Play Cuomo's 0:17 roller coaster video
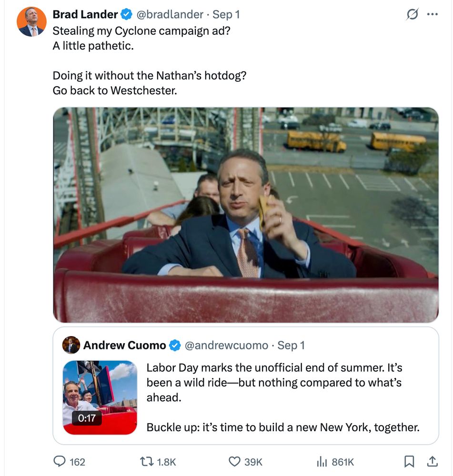 coord(99,397)
